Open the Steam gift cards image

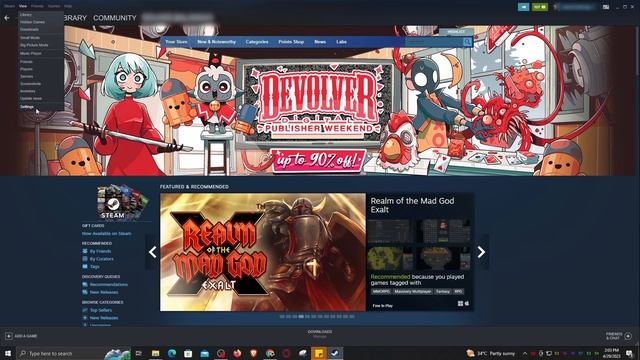pyautogui.click(x=122, y=202)
